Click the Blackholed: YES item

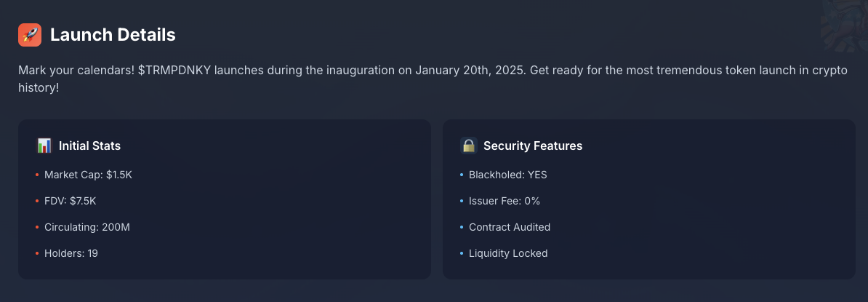pos(507,175)
